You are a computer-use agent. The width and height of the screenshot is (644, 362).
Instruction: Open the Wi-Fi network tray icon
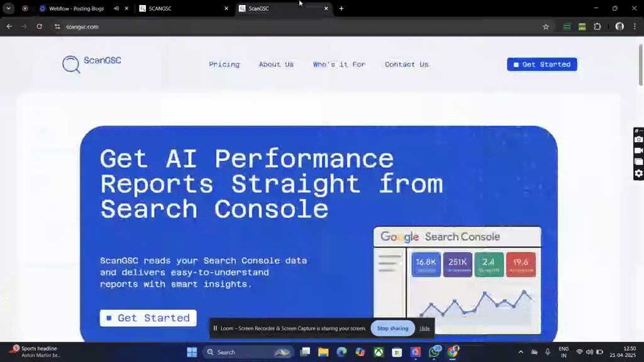pyautogui.click(x=579, y=352)
